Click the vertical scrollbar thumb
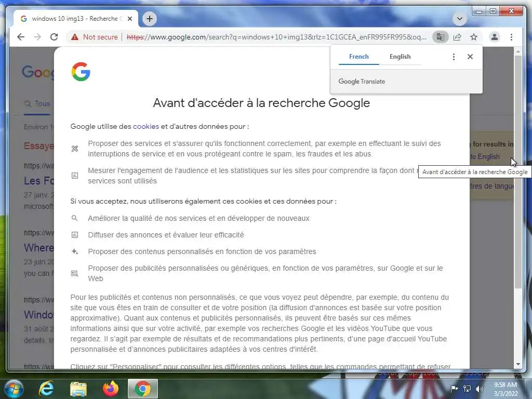532x399 pixels. tap(518, 172)
